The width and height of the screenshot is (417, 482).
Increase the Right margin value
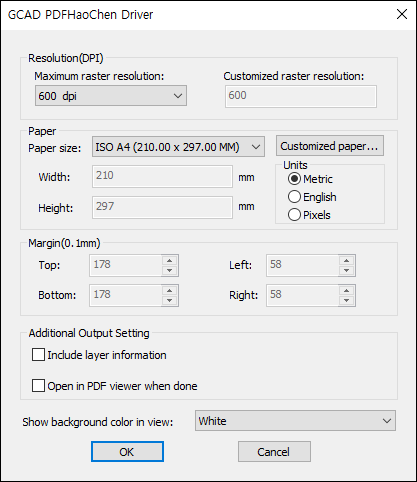click(x=347, y=290)
